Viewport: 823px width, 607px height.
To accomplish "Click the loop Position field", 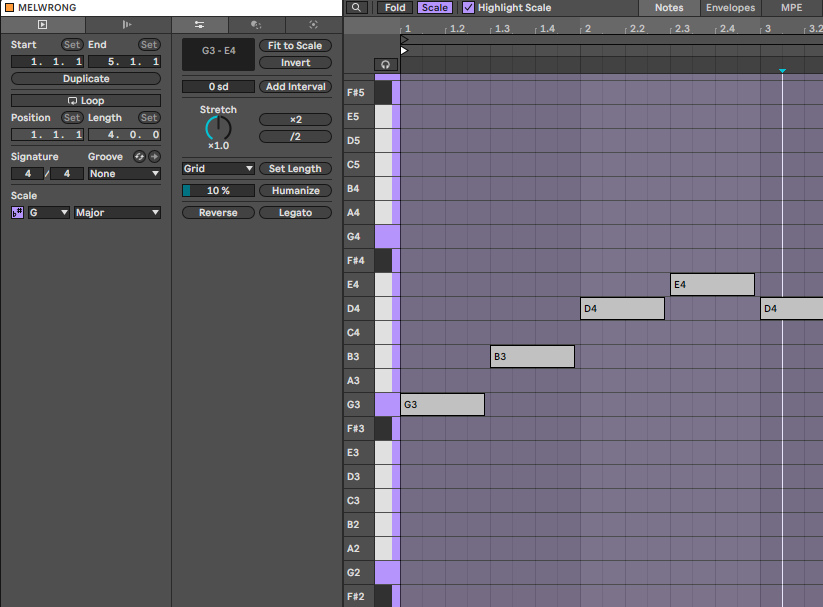I will click(47, 135).
